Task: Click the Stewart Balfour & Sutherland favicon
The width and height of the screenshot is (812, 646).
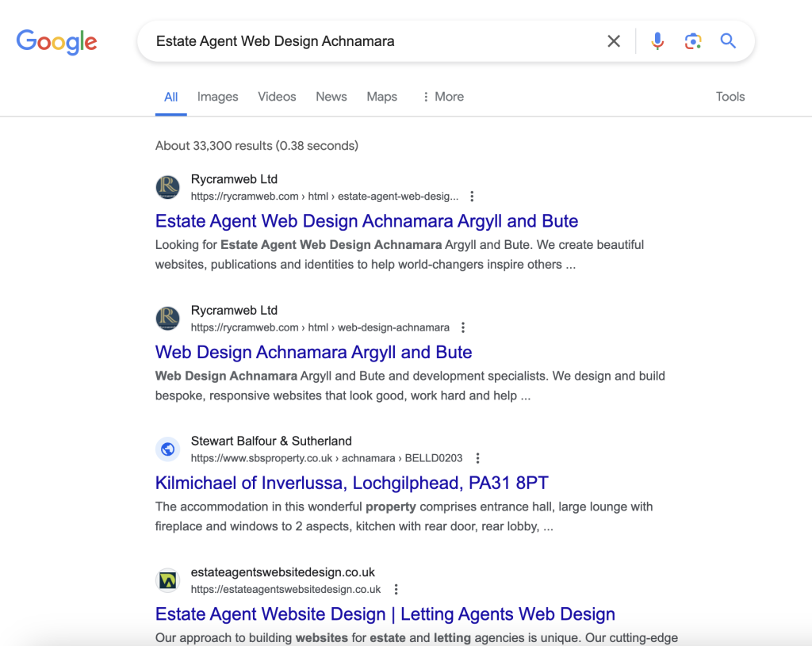Action: click(167, 449)
